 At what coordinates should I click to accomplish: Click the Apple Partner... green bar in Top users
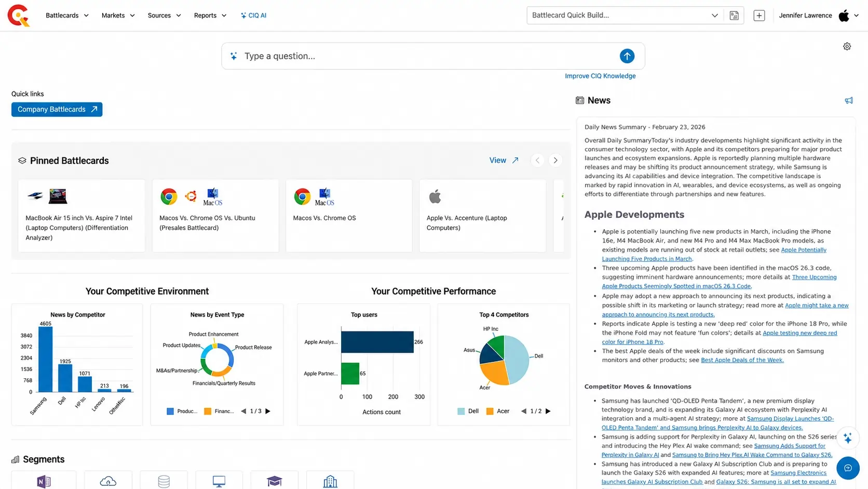tap(350, 373)
